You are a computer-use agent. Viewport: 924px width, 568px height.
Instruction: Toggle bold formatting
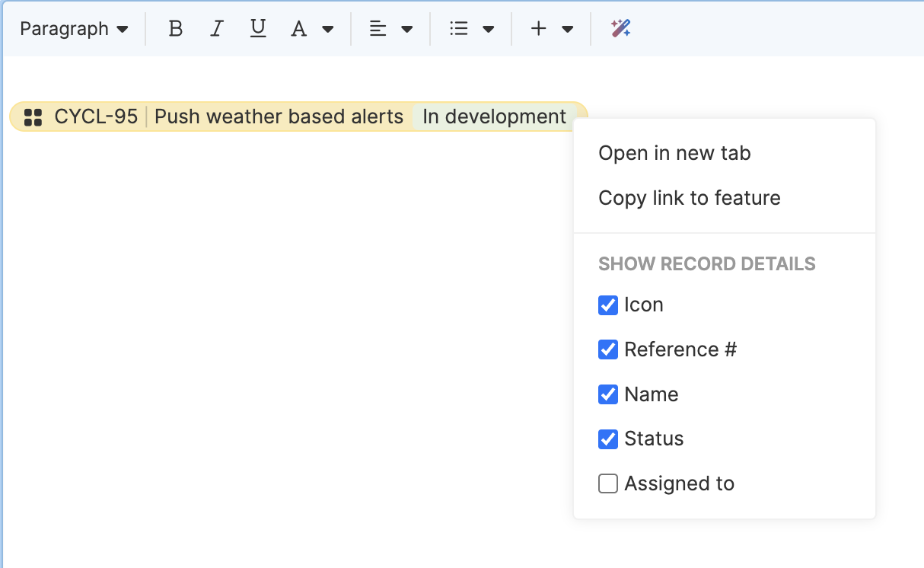176,29
